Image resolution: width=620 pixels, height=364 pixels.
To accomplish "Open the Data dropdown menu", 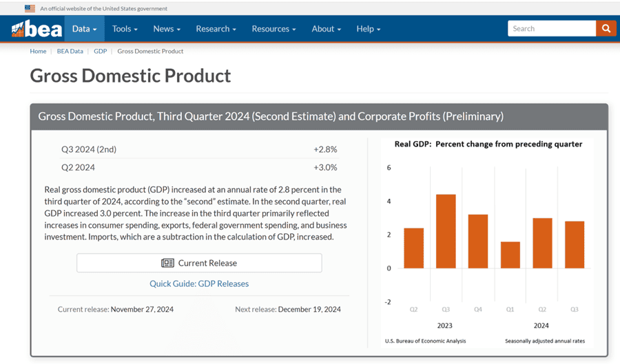I will point(85,29).
